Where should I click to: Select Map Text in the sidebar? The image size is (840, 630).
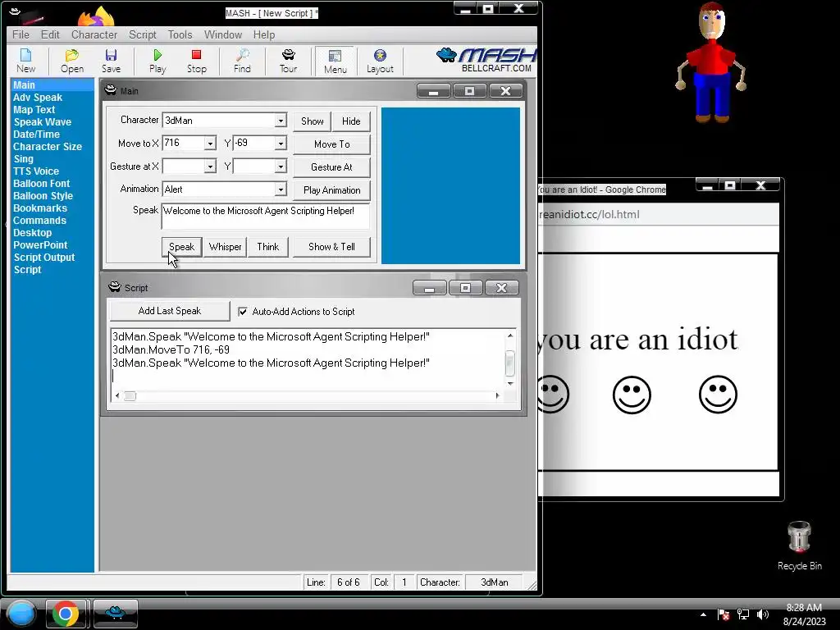click(34, 110)
